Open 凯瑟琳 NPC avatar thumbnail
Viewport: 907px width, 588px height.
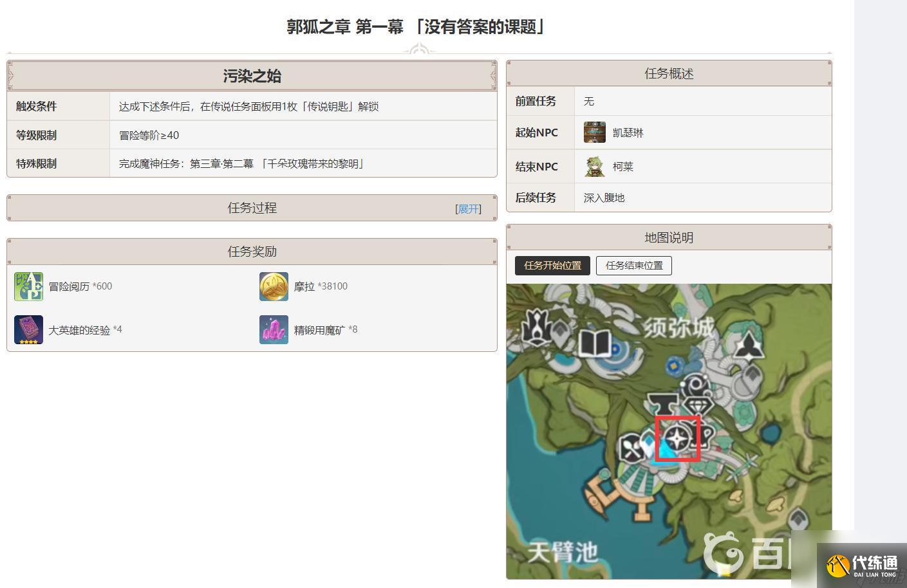click(x=594, y=133)
